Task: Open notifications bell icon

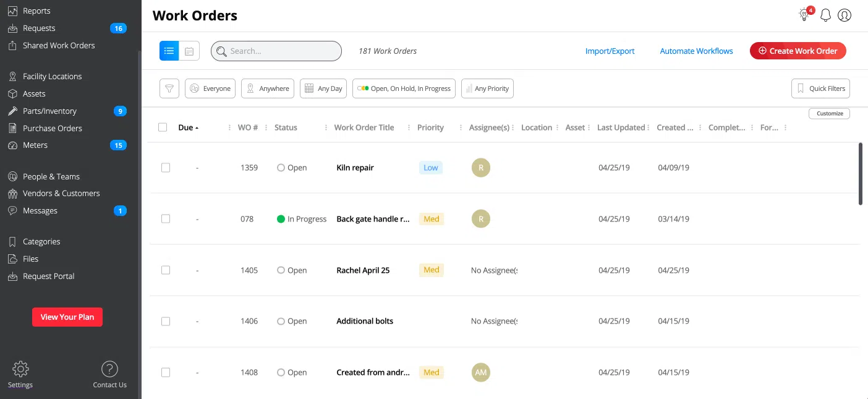Action: [x=825, y=15]
